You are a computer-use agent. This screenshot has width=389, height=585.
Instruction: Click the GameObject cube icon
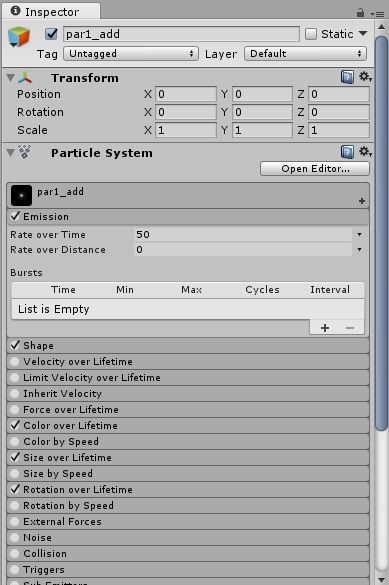click(19, 37)
